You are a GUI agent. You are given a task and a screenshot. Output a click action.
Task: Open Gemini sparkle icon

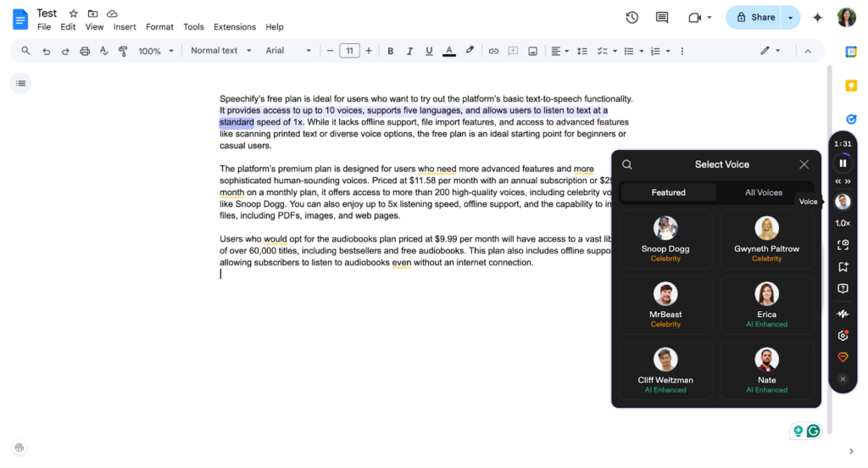pyautogui.click(x=817, y=18)
